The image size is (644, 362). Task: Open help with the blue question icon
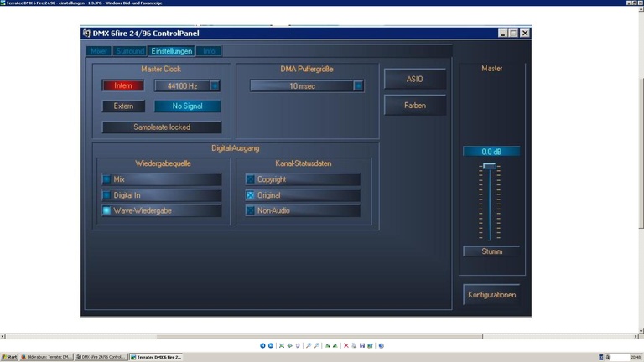(x=381, y=345)
